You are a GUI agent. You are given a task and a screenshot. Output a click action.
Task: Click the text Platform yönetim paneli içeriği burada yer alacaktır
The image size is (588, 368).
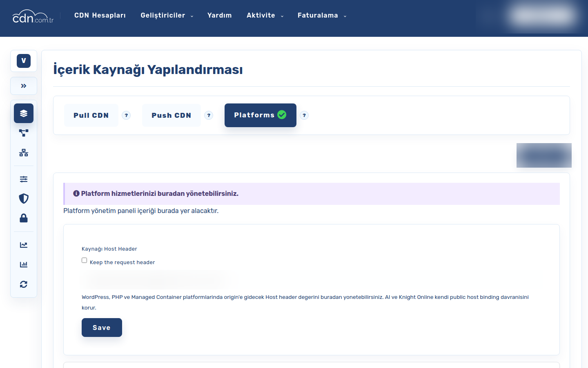click(141, 211)
